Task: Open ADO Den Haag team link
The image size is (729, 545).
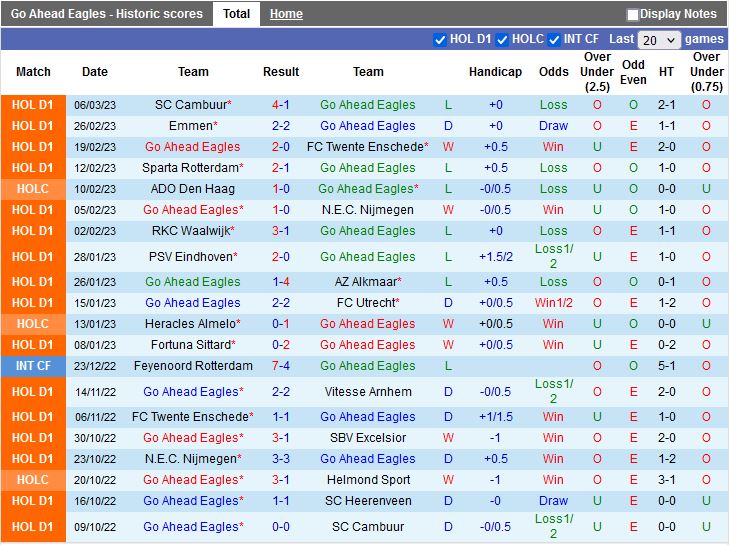Action: [192, 189]
